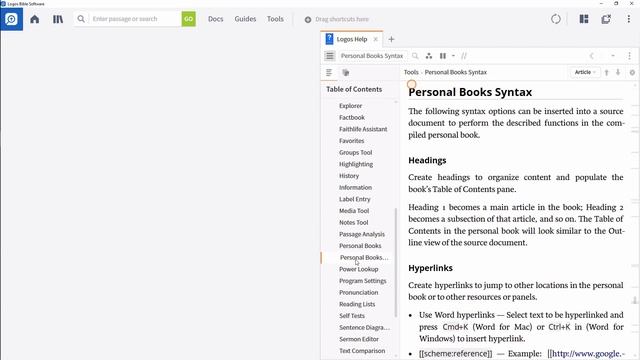Select Information contents entry

355,188
